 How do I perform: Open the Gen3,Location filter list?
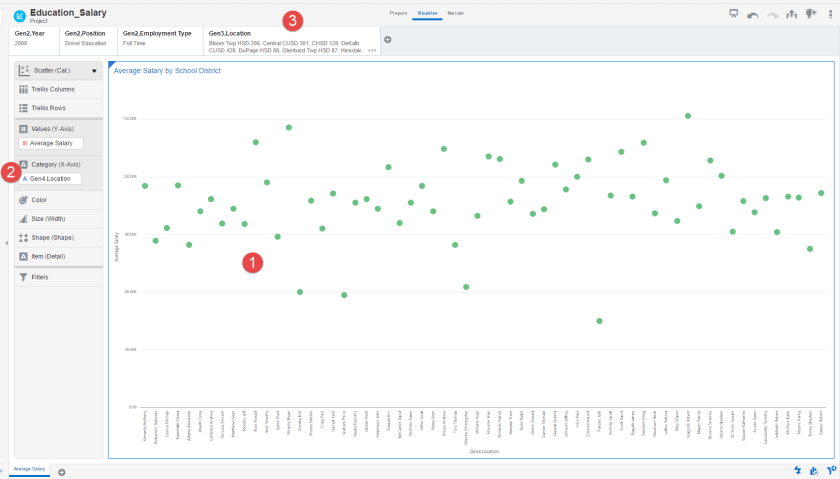290,40
